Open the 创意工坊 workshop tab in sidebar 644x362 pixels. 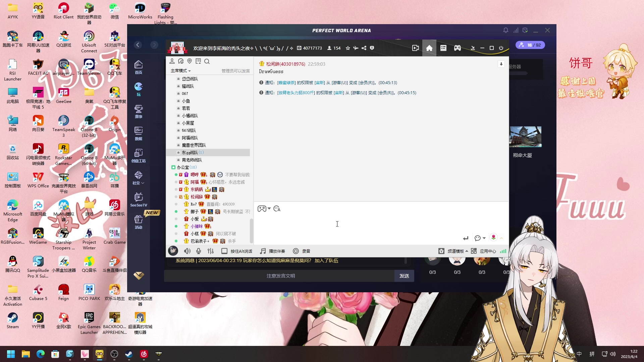[x=139, y=156]
